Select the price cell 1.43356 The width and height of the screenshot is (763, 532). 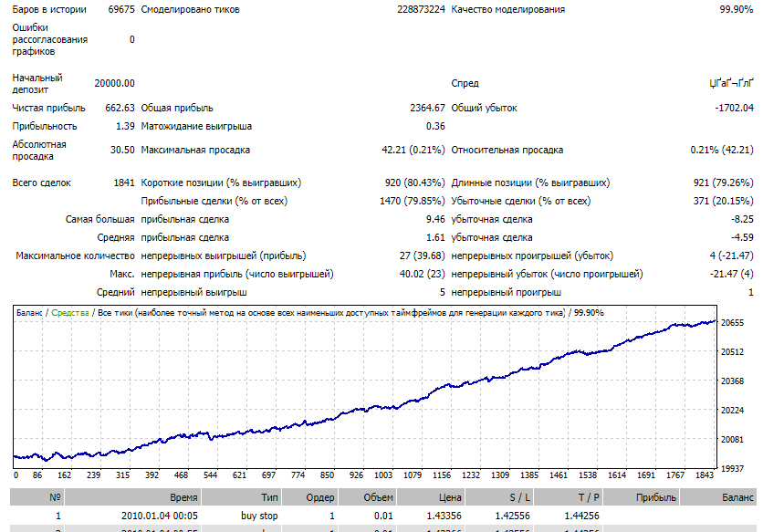coord(444,516)
